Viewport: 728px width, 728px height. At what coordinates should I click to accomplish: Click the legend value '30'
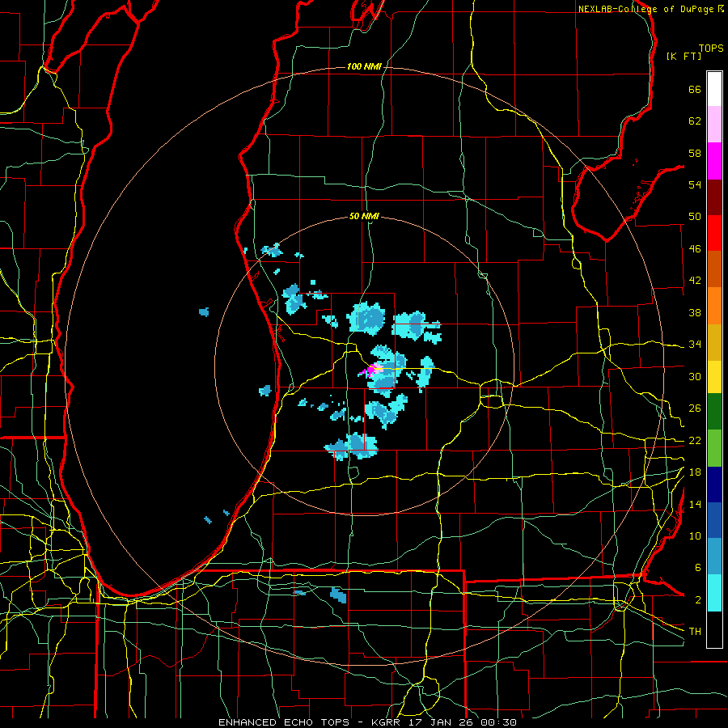695,376
